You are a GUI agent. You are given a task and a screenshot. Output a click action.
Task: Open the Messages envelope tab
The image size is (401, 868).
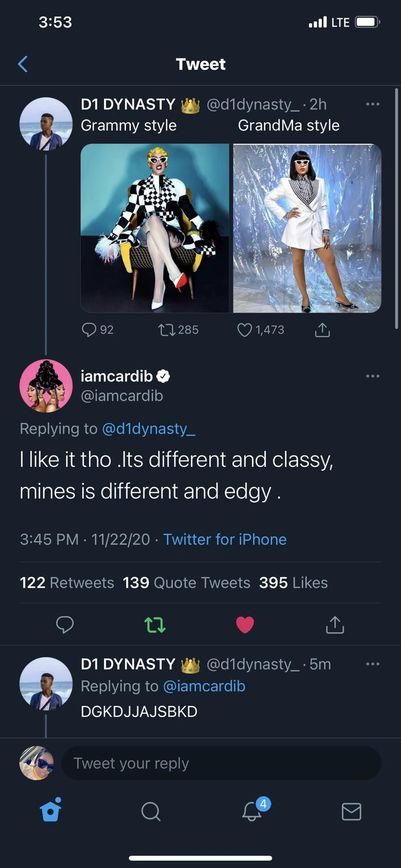click(x=351, y=811)
